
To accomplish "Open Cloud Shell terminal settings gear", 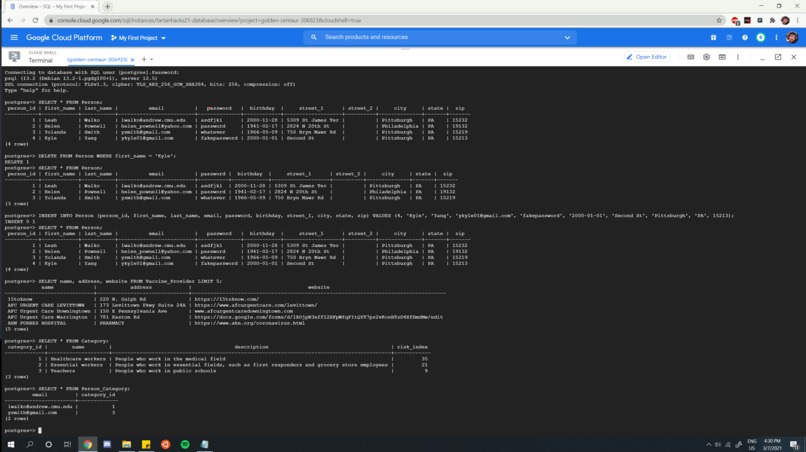I will (x=706, y=57).
